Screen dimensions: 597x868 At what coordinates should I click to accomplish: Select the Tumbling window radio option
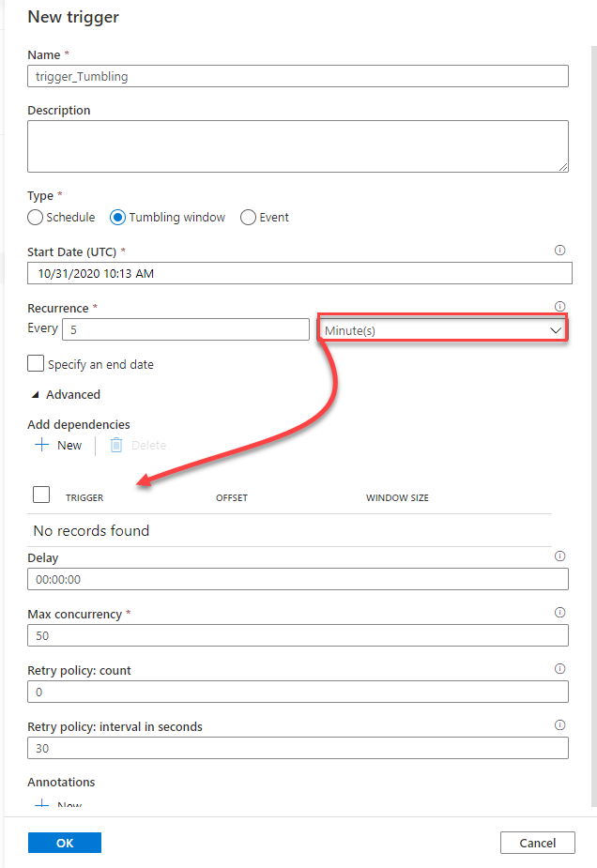click(118, 218)
